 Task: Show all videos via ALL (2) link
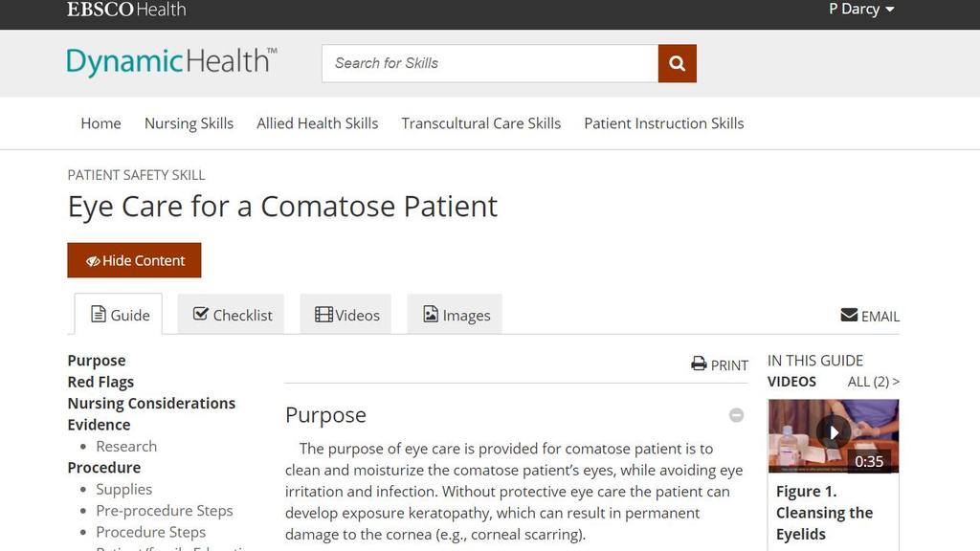(x=873, y=382)
